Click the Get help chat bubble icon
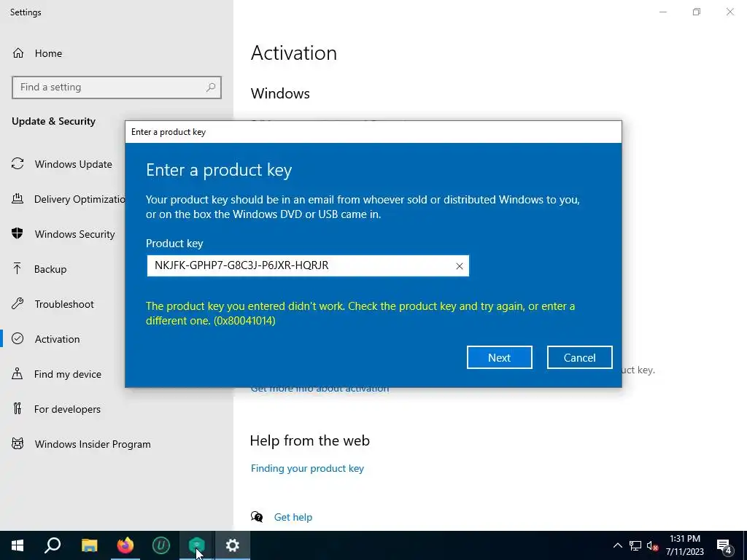The image size is (747, 560). (x=257, y=517)
